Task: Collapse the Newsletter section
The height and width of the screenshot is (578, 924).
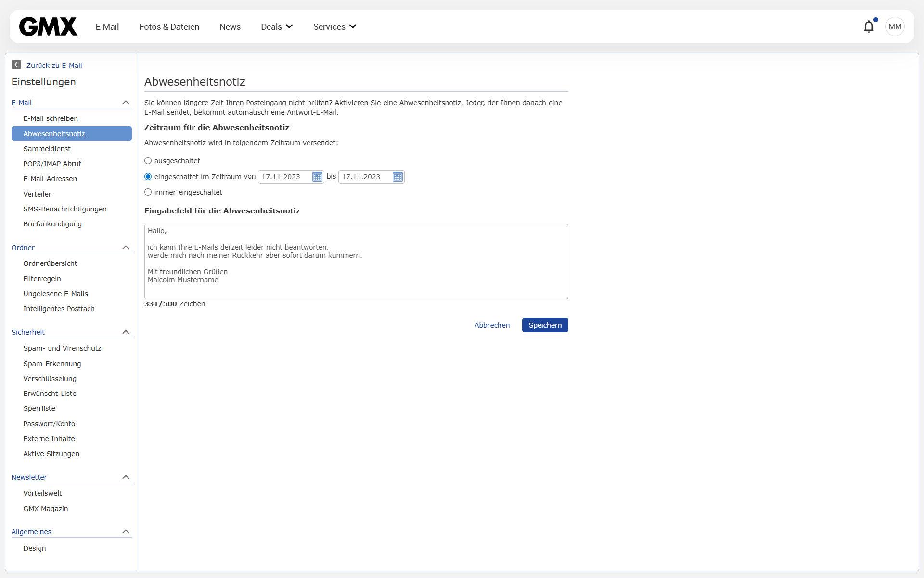Action: [x=126, y=477]
